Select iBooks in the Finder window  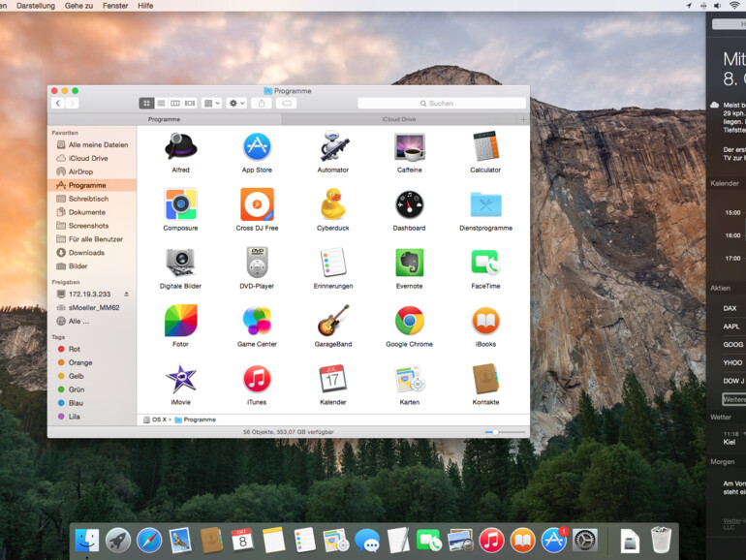pos(485,320)
